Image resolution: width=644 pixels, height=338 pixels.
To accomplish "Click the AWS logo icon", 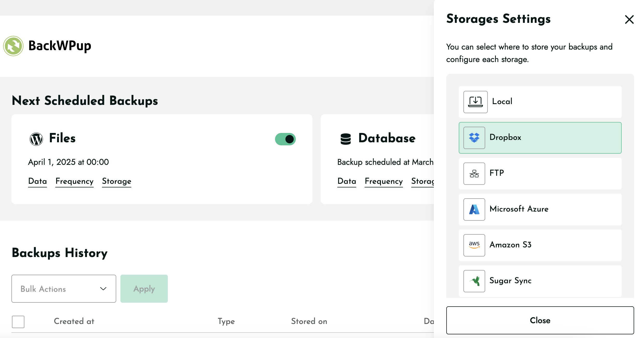I will coord(474,245).
